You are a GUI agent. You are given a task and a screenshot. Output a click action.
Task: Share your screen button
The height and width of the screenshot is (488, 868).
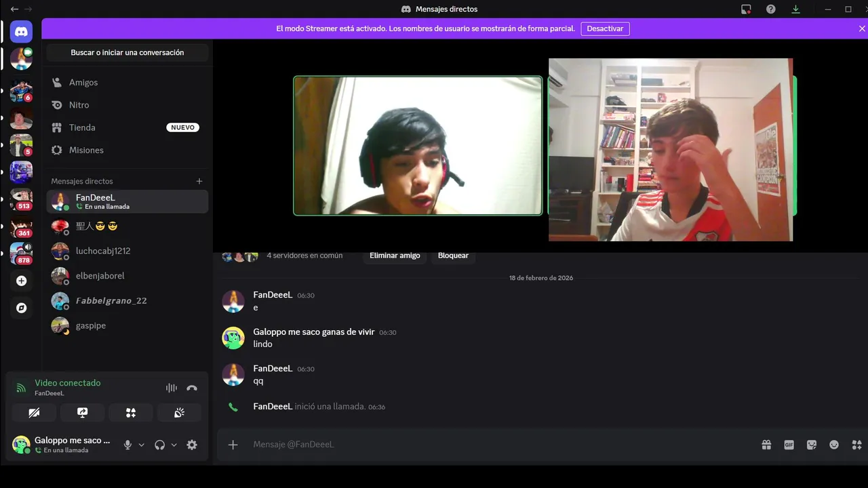click(x=83, y=413)
